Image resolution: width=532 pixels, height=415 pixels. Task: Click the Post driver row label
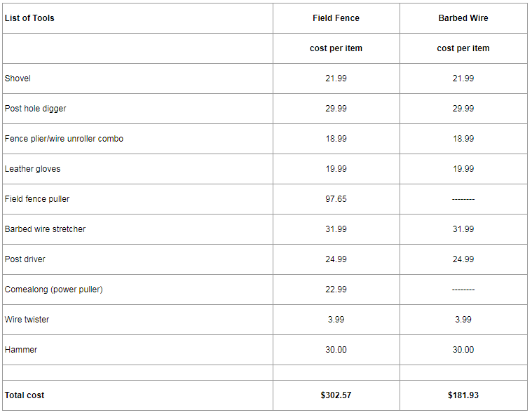tap(25, 259)
